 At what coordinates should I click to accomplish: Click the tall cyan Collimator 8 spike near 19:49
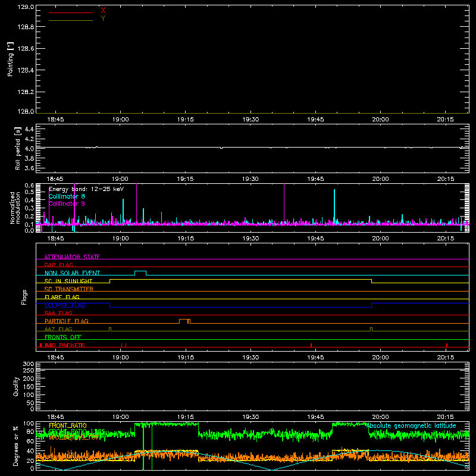pyautogui.click(x=334, y=206)
